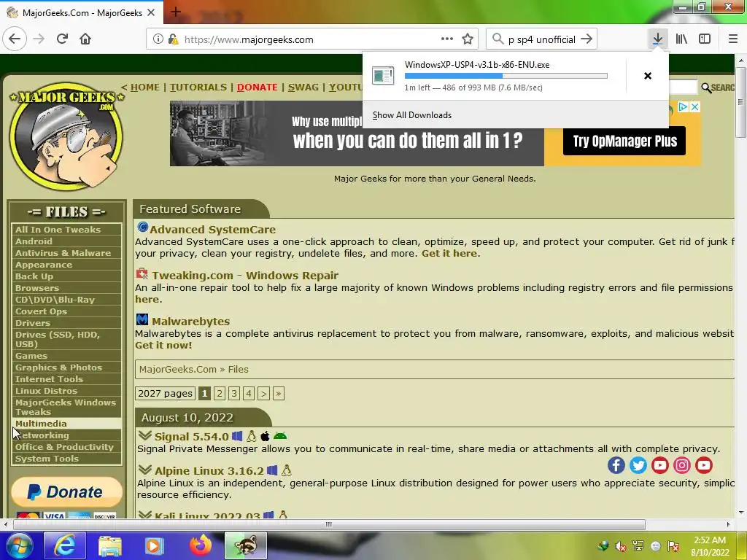The height and width of the screenshot is (560, 747).
Task: Open Advanced SystemCare link
Action: [212, 230]
